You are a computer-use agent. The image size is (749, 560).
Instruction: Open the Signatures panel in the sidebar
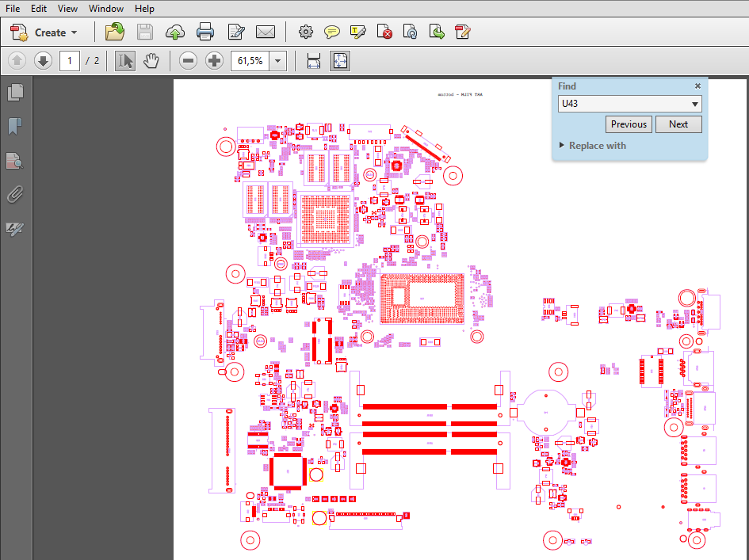coord(15,230)
